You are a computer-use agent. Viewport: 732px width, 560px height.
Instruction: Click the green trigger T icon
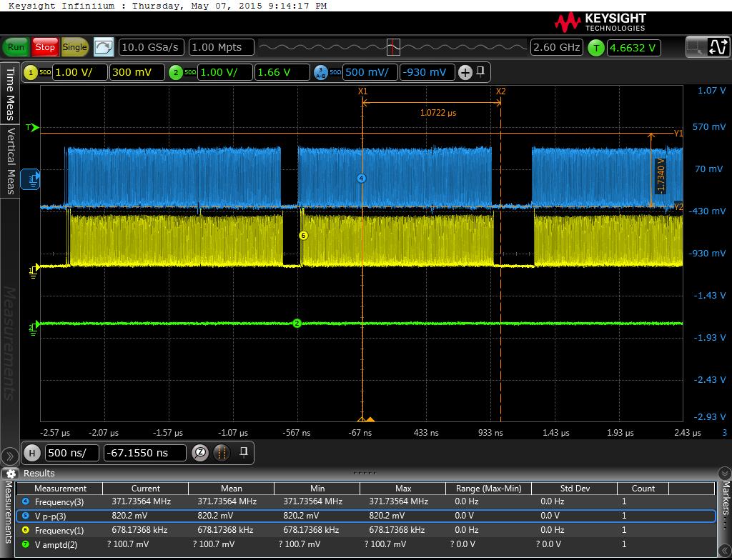coord(595,48)
